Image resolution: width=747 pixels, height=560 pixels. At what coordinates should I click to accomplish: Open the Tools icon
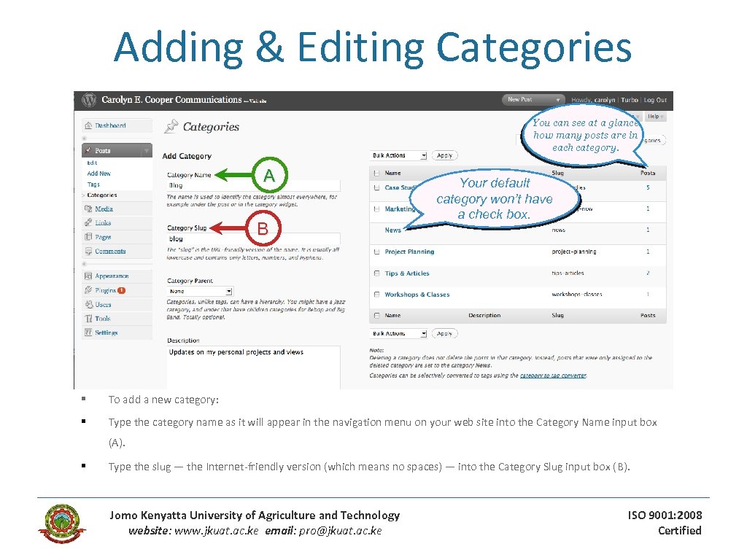tap(89, 319)
